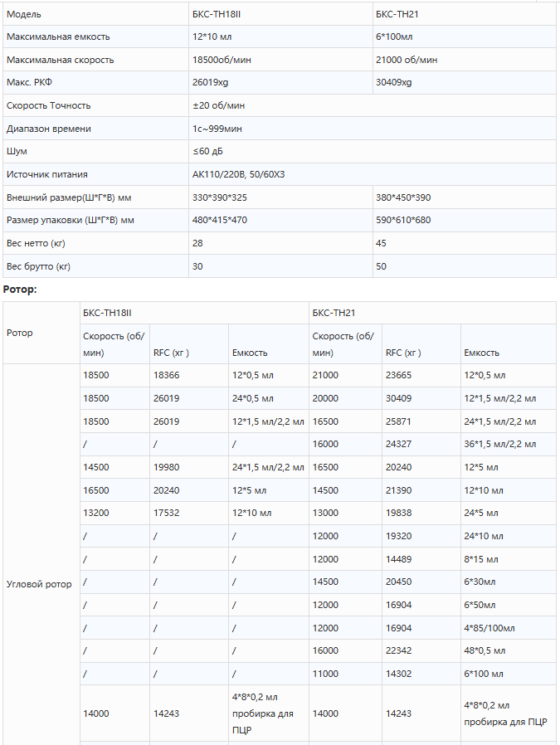Select the 590*610*680 package size cell
560x745 pixels.
tap(403, 220)
